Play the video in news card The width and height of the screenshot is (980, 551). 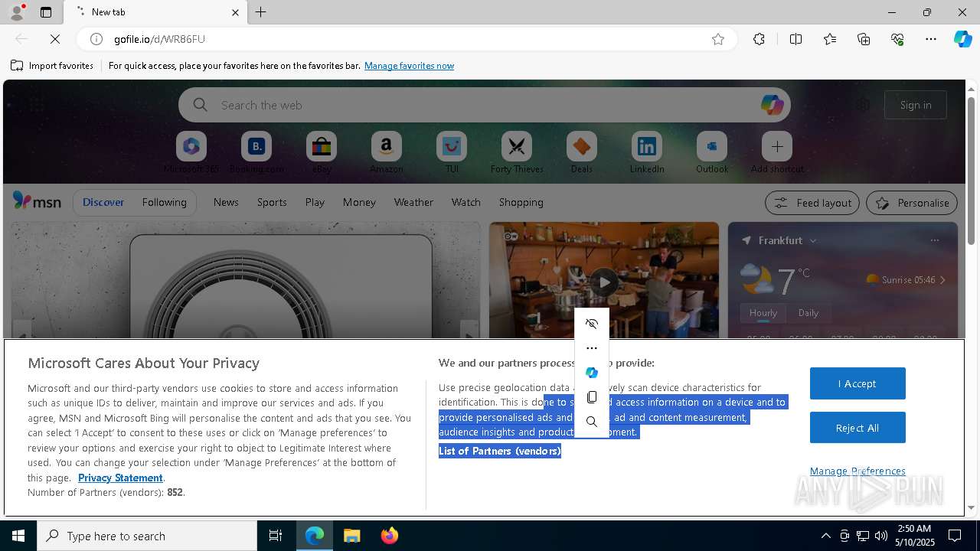pyautogui.click(x=604, y=282)
